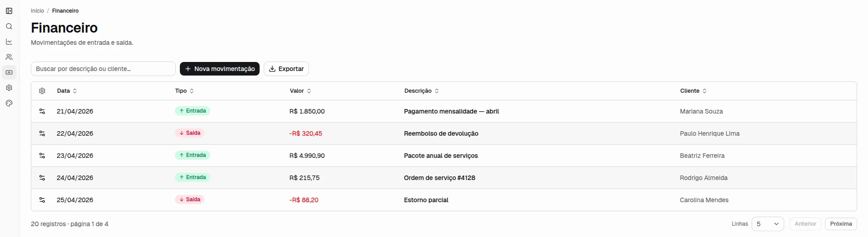Open the users icon in the sidebar
868x237 pixels.
[9, 57]
